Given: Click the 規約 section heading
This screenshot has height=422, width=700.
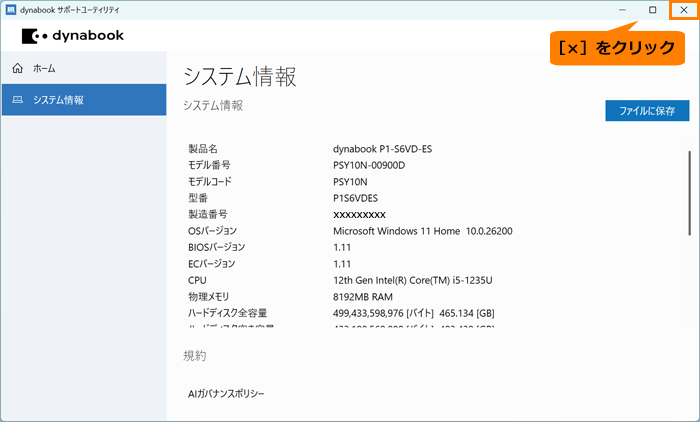Looking at the screenshot, I should click(x=194, y=355).
